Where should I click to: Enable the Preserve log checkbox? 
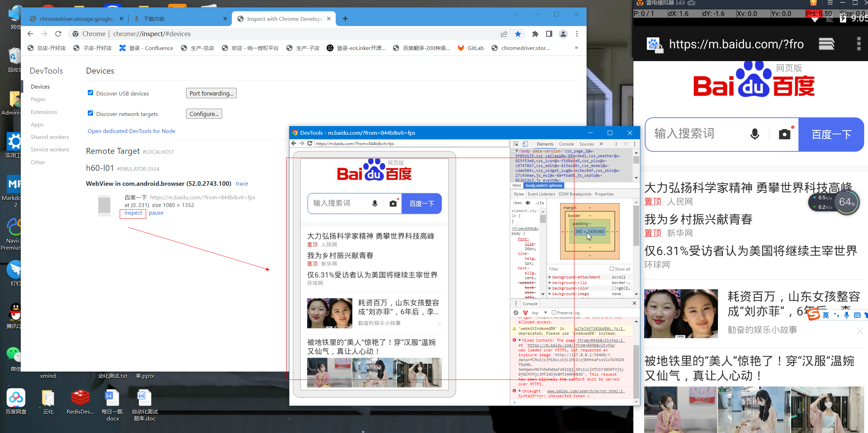pos(554,313)
